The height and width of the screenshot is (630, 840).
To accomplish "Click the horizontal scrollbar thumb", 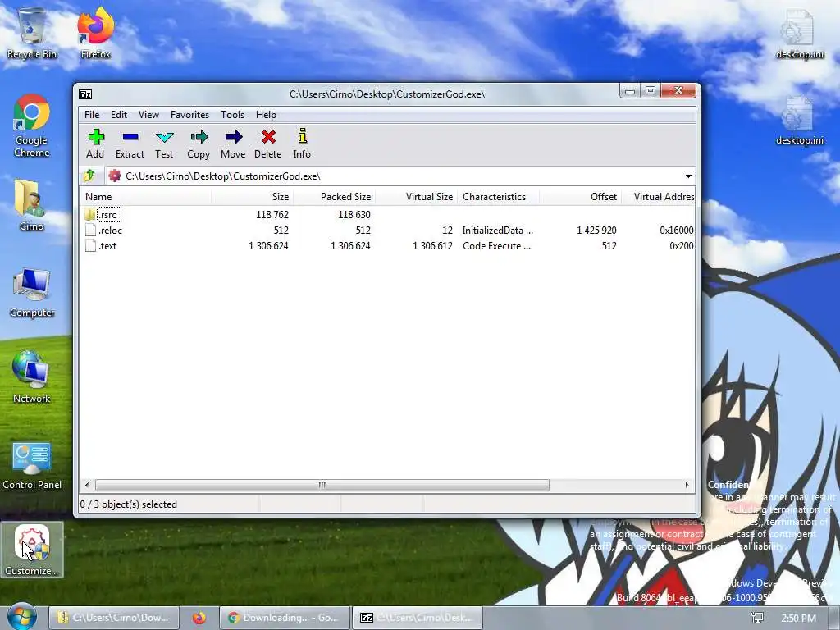I will (x=322, y=486).
